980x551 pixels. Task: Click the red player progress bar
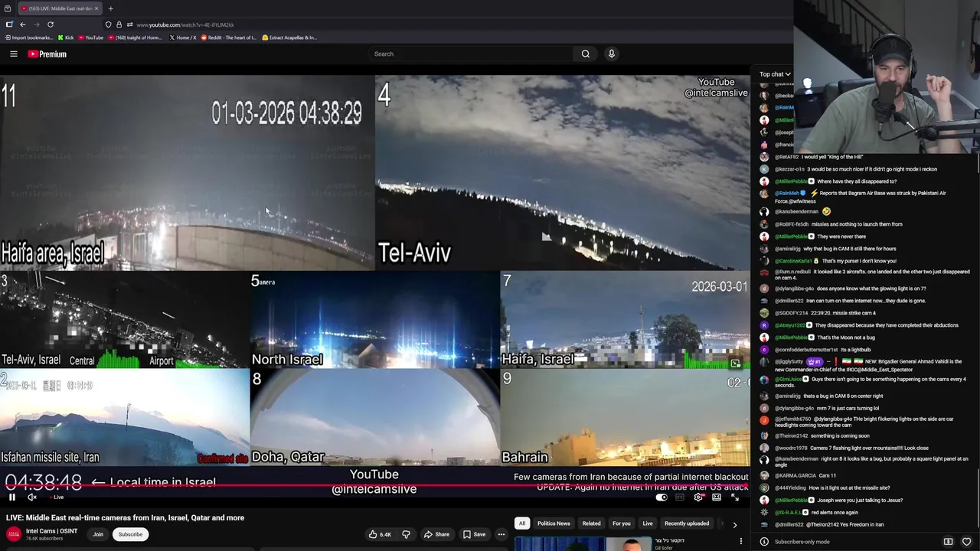point(374,485)
